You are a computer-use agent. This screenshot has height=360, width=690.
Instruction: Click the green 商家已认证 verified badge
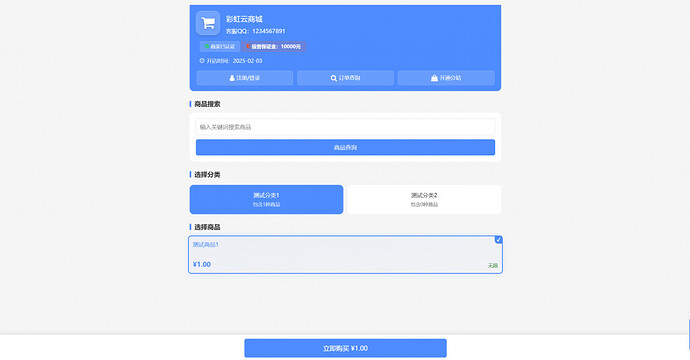pyautogui.click(x=220, y=46)
